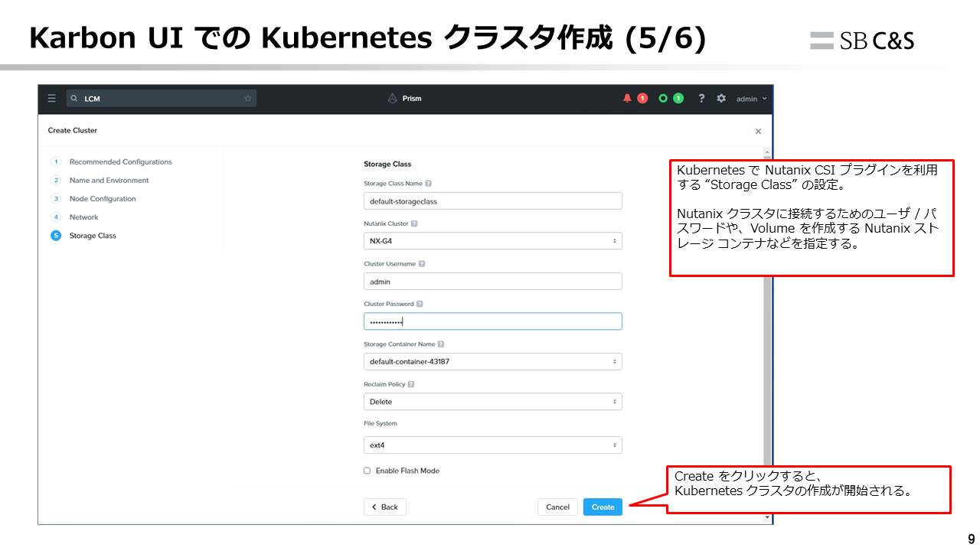The image size is (980, 551).
Task: Open the Reclaim Policy dropdown
Action: [493, 402]
